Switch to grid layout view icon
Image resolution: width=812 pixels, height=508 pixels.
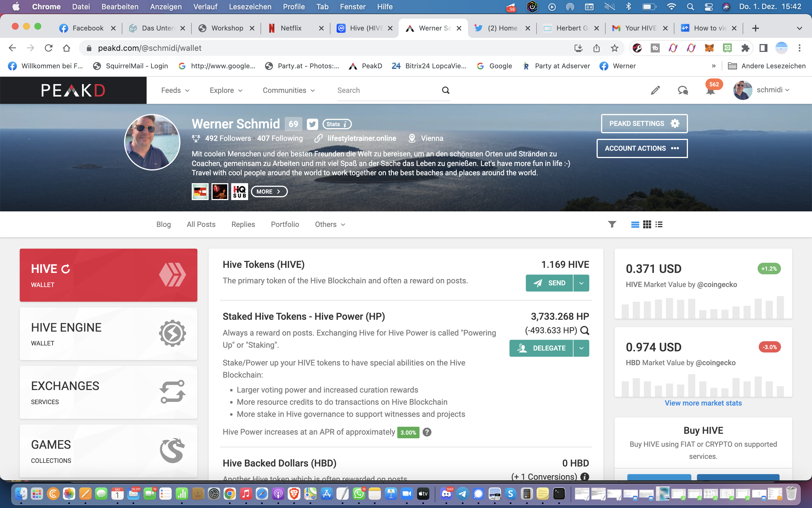click(x=647, y=224)
